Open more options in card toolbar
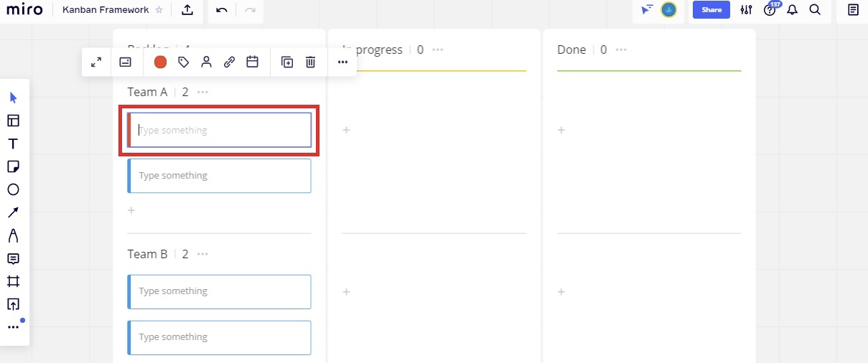 tap(342, 62)
